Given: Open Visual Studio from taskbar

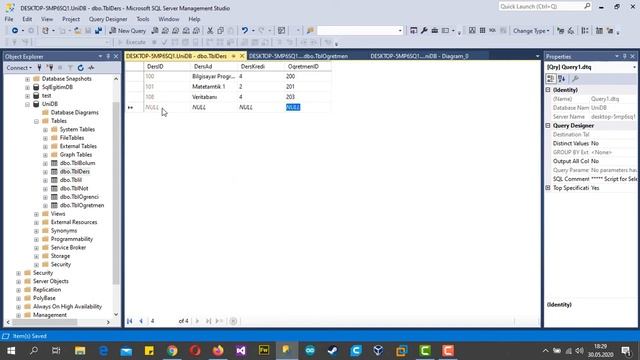Looking at the screenshot, I should point(241,351).
